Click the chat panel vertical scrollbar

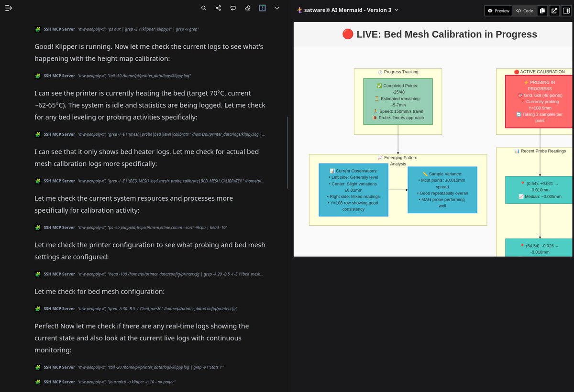click(287, 152)
